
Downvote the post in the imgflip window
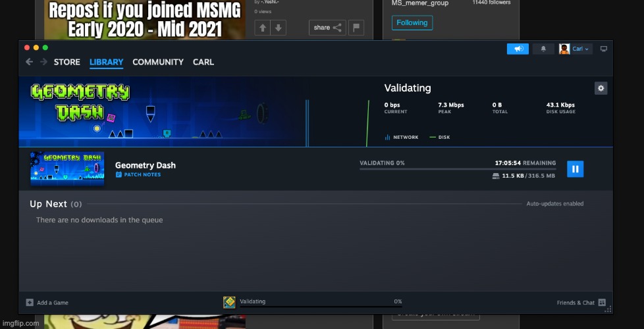278,28
